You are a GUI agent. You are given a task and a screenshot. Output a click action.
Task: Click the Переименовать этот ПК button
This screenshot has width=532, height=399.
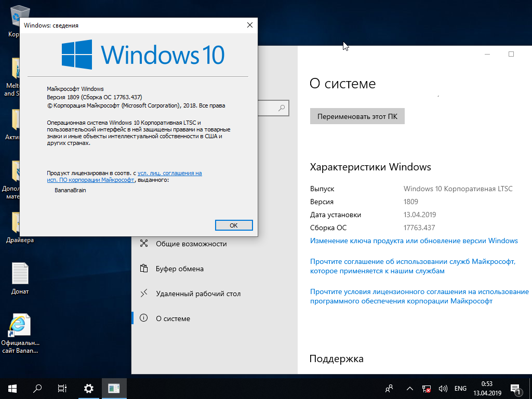(357, 116)
